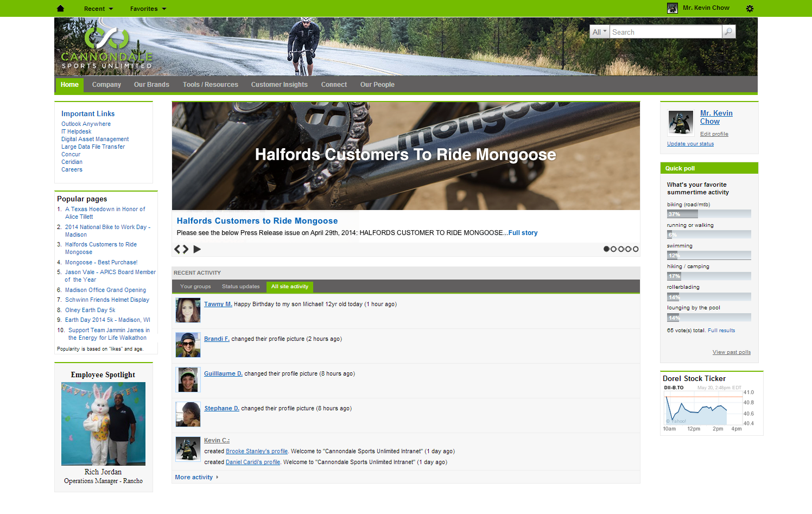Viewport: 812px width, 514px height.
Task: Click Edit profile link
Action: pos(714,134)
